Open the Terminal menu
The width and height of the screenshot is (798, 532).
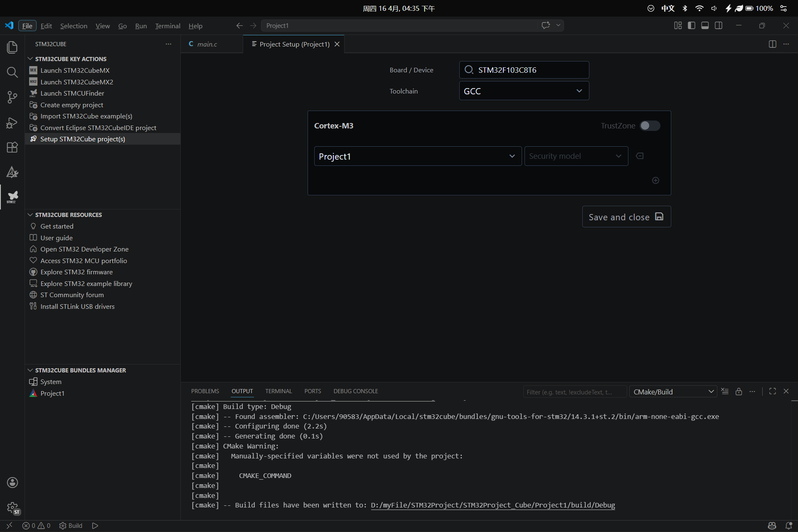tap(167, 26)
